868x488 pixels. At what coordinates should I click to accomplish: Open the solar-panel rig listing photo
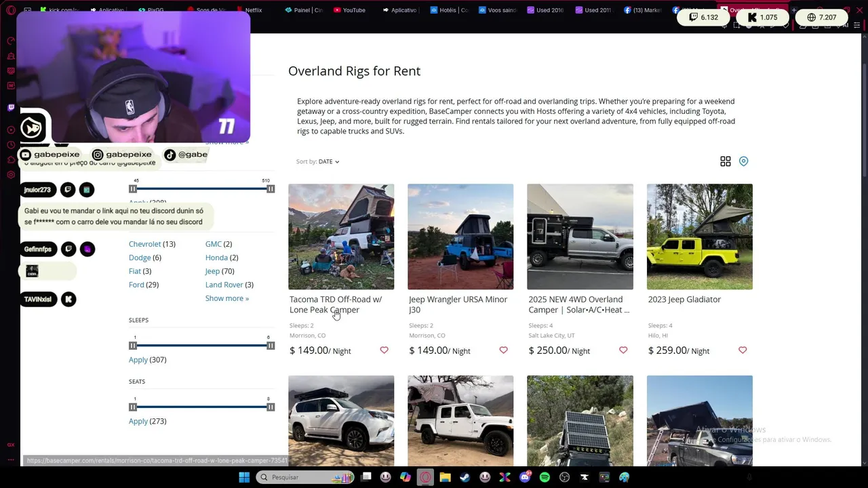point(580,421)
